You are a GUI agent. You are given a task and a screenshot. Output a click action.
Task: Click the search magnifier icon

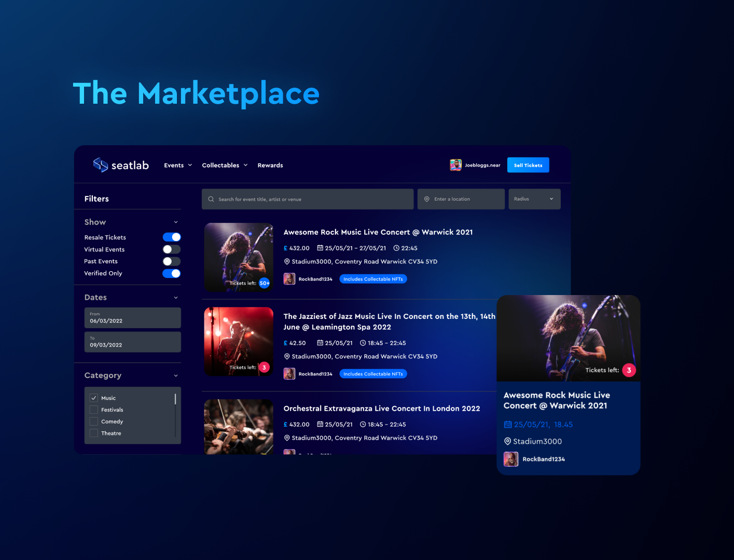click(x=211, y=199)
